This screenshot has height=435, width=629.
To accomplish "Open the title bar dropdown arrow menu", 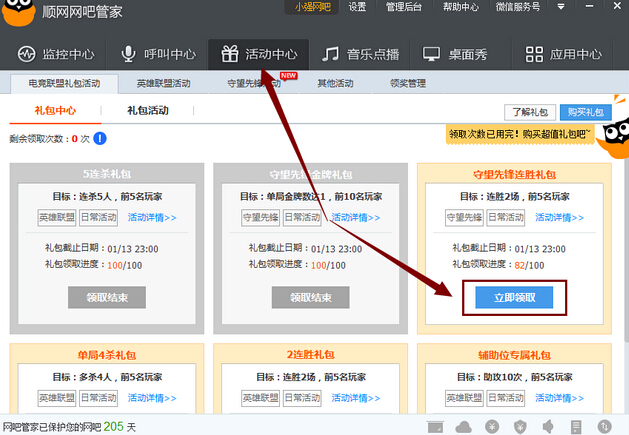I will click(x=561, y=6).
